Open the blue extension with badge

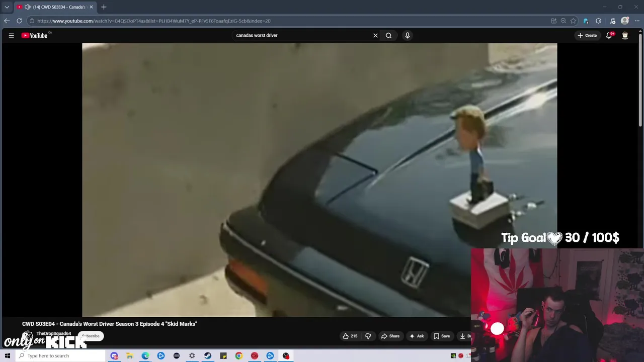(586, 21)
